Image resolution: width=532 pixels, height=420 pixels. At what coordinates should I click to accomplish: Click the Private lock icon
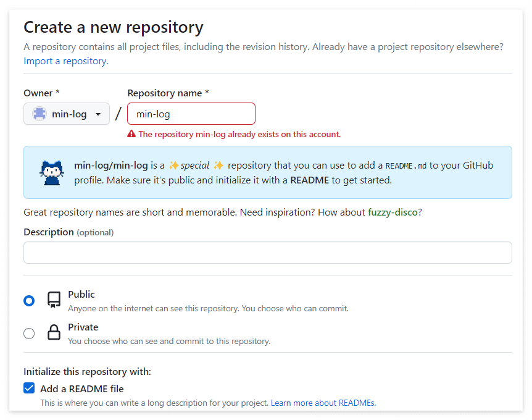54,332
